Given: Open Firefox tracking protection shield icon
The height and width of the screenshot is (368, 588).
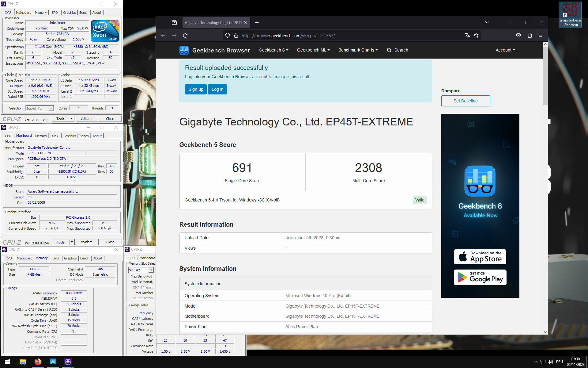Looking at the screenshot, I should [x=228, y=36].
